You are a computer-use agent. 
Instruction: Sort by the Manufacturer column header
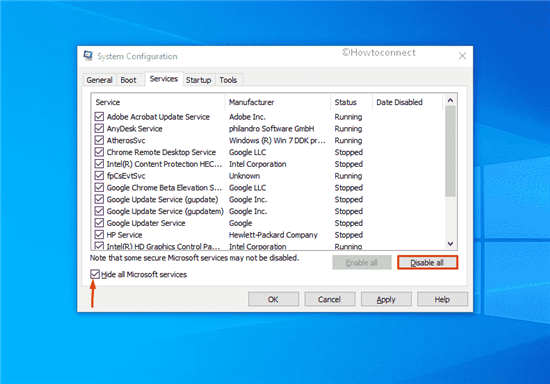(x=278, y=102)
